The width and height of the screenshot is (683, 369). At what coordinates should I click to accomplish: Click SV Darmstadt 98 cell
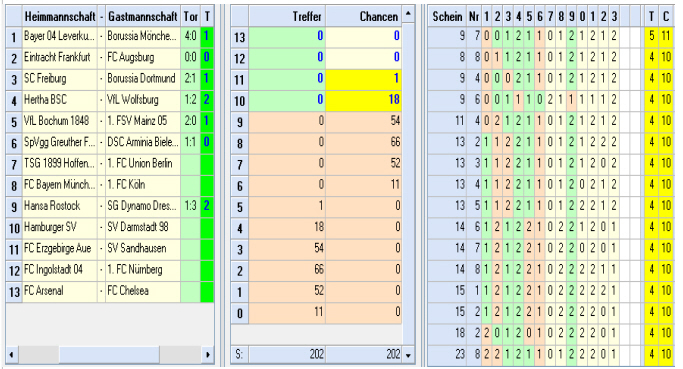143,227
